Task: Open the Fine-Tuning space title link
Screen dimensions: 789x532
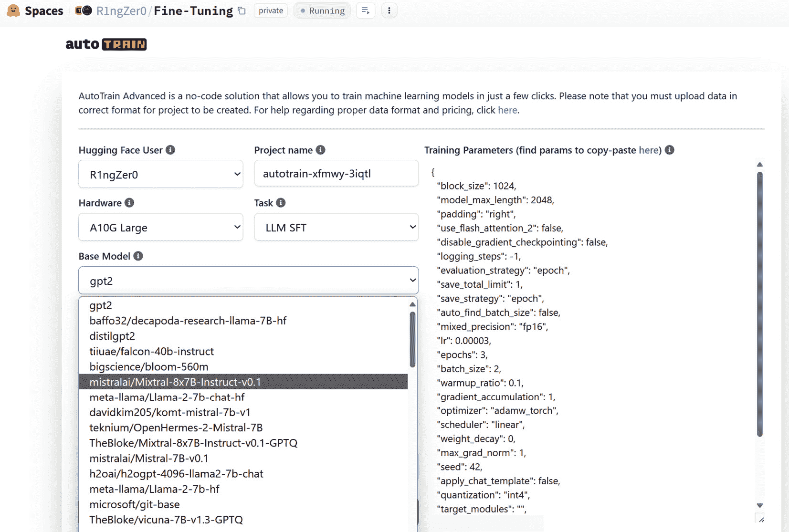Action: [193, 10]
